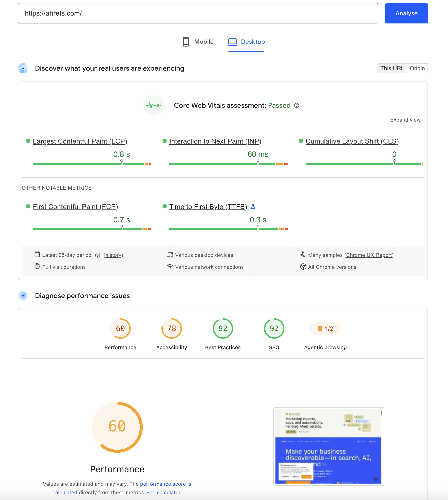This screenshot has width=448, height=500.
Task: Switch to Origin data view
Action: pos(417,68)
